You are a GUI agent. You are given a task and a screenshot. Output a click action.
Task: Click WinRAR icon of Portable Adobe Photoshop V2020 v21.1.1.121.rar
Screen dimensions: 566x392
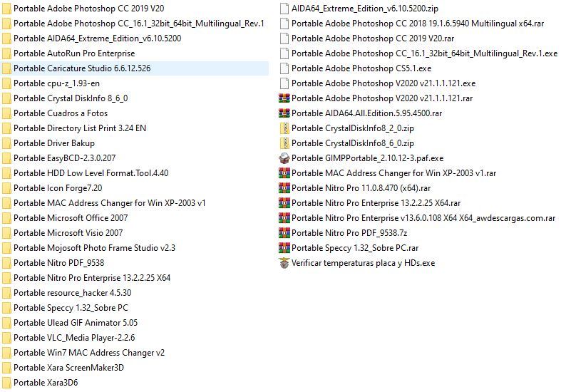click(x=284, y=98)
